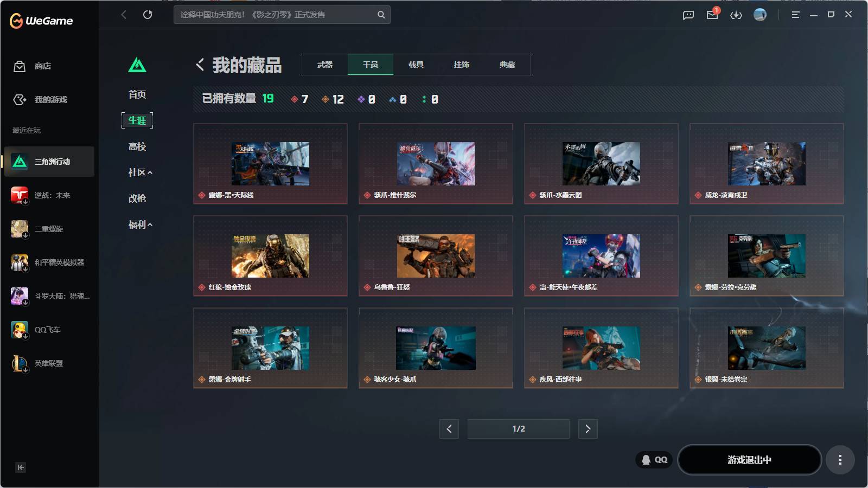868x488 pixels.
Task: Switch to the 载具 tab
Action: [416, 65]
